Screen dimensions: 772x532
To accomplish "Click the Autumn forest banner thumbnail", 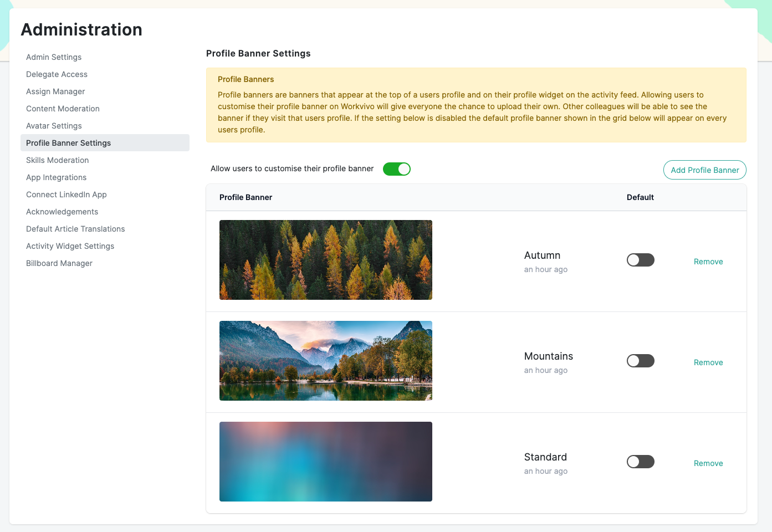I will click(x=326, y=260).
